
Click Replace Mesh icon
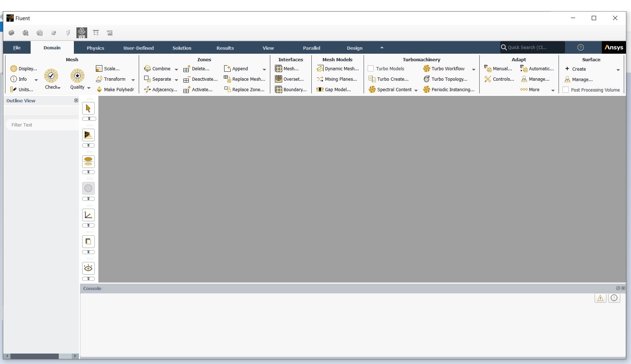(x=227, y=79)
